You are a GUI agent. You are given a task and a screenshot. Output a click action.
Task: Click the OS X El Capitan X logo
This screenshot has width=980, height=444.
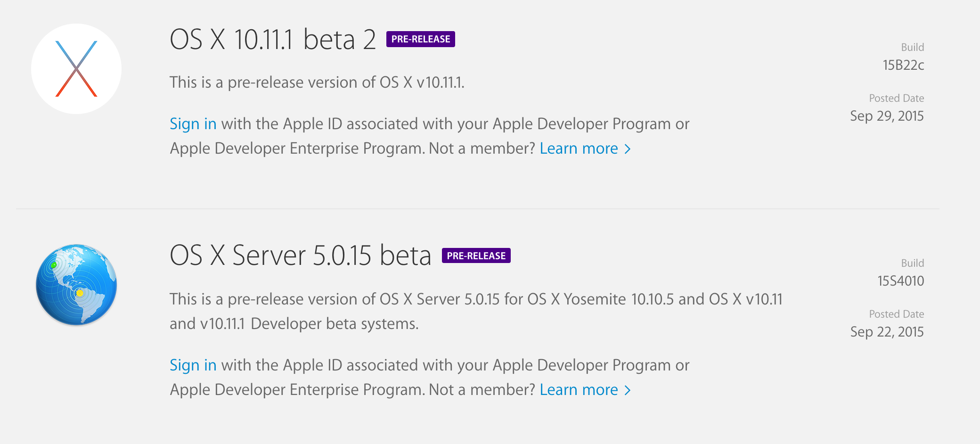pos(76,69)
